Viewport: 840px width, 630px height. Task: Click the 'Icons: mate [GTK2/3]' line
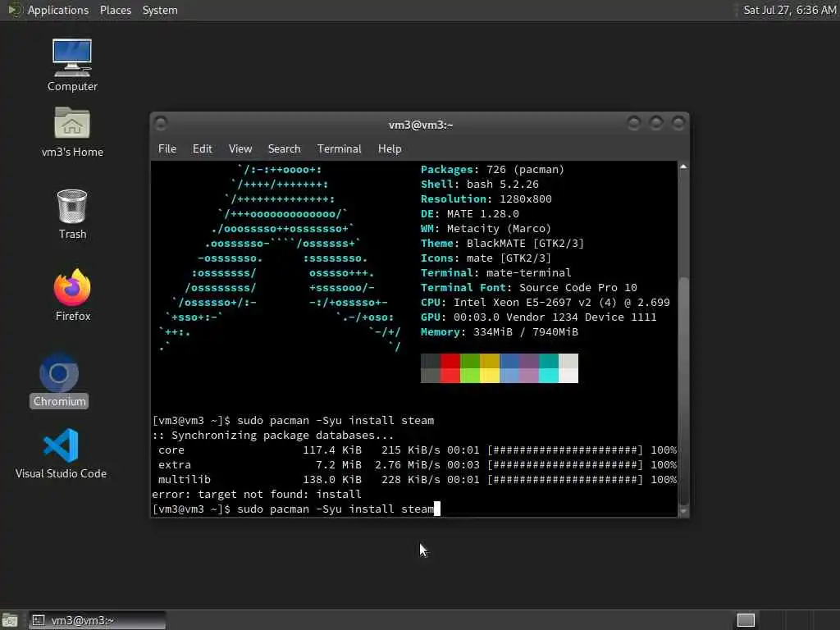tap(486, 258)
